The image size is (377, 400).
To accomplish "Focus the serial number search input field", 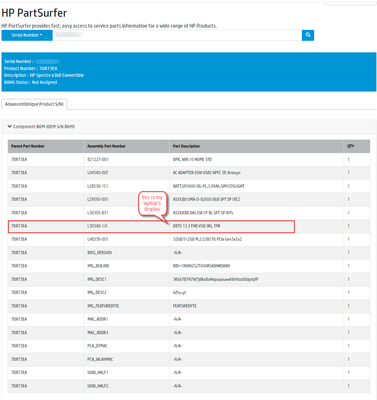I will (177, 35).
